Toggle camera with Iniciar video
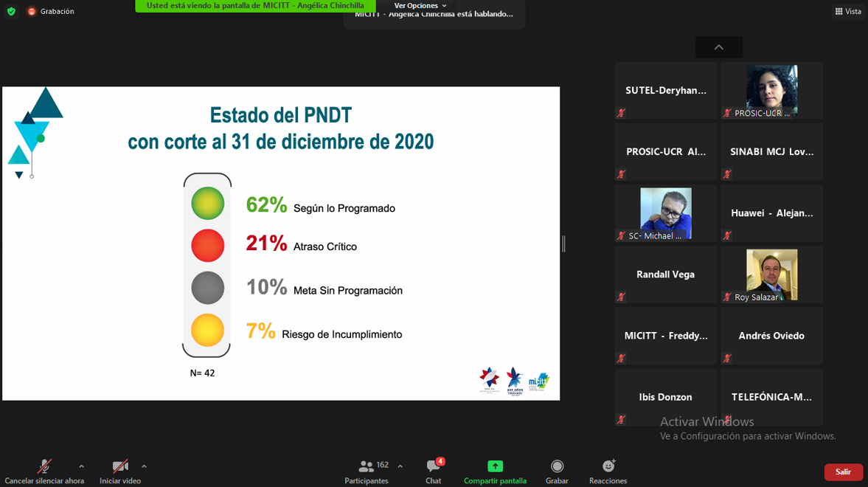The height and width of the screenshot is (487, 868). (x=119, y=472)
